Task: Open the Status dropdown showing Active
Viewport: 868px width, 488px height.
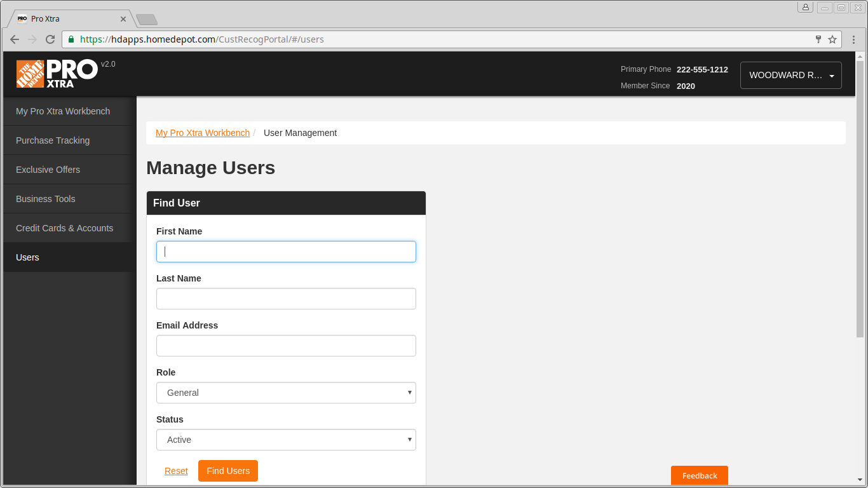Action: 285,440
